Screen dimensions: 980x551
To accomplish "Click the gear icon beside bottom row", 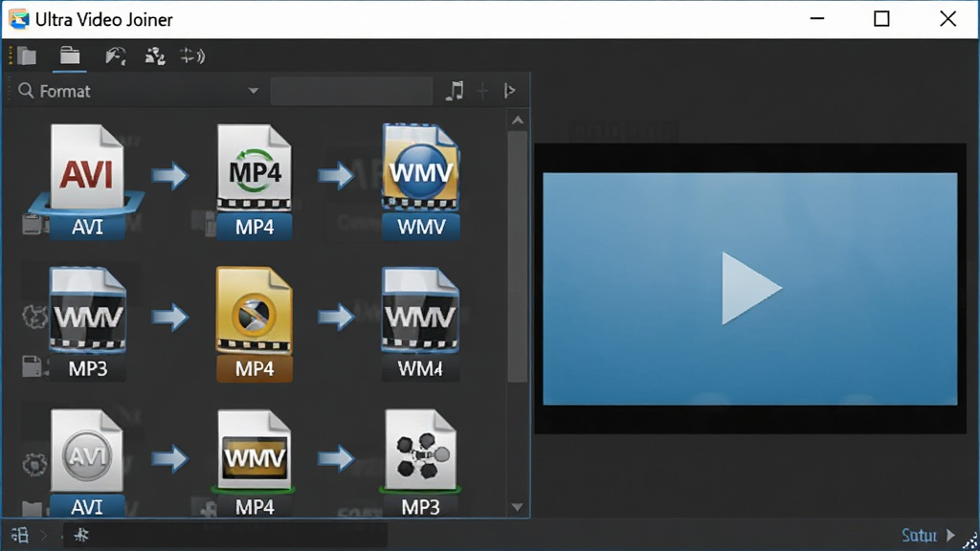I will pyautogui.click(x=34, y=465).
